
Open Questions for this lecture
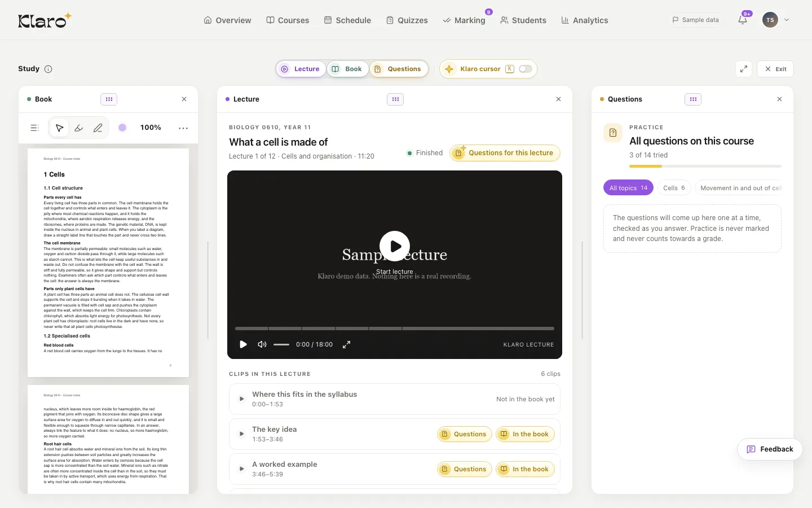pos(505,153)
